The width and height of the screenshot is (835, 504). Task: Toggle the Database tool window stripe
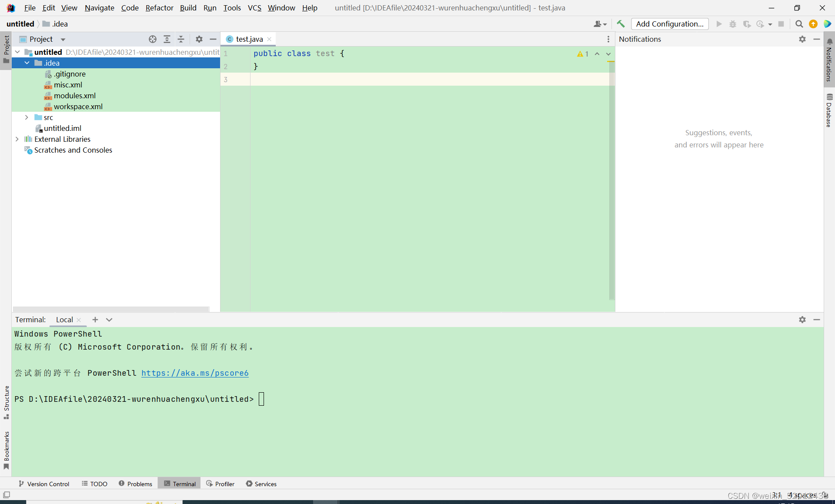click(x=829, y=110)
